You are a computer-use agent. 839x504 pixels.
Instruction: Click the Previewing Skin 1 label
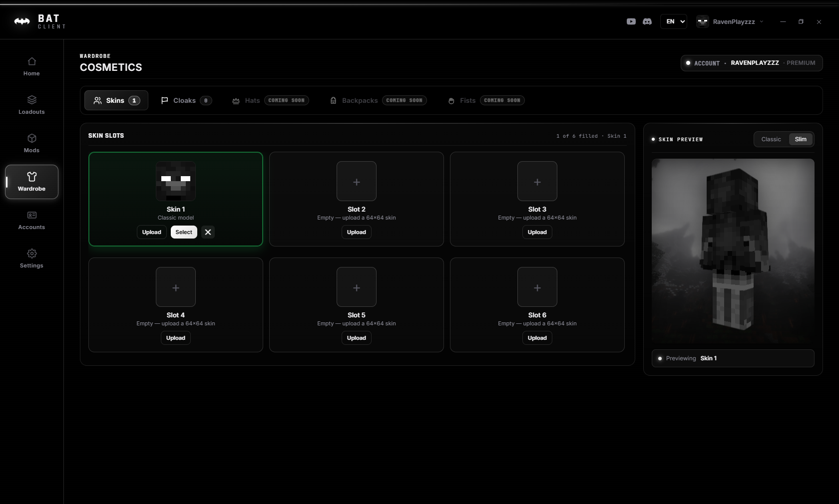click(733, 358)
